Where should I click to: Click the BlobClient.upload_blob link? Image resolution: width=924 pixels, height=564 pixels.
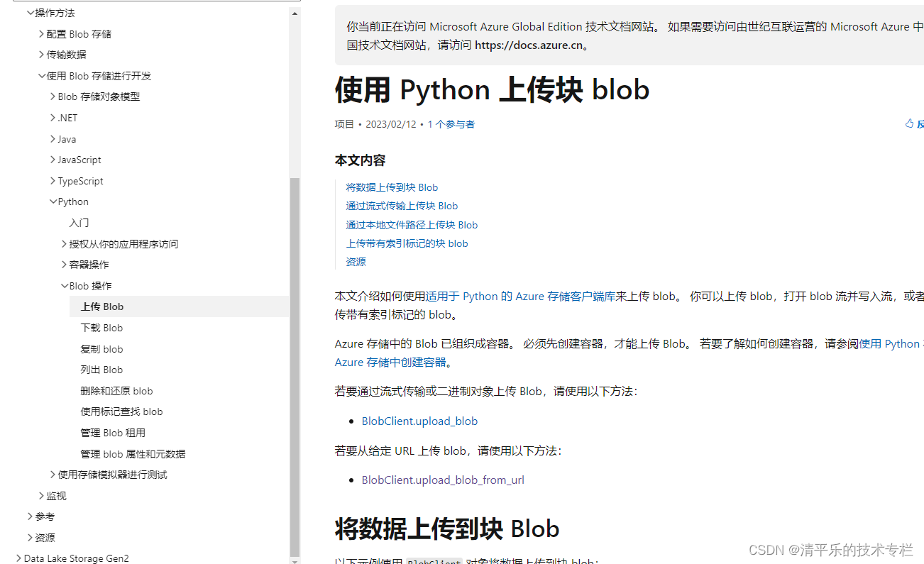click(x=419, y=421)
